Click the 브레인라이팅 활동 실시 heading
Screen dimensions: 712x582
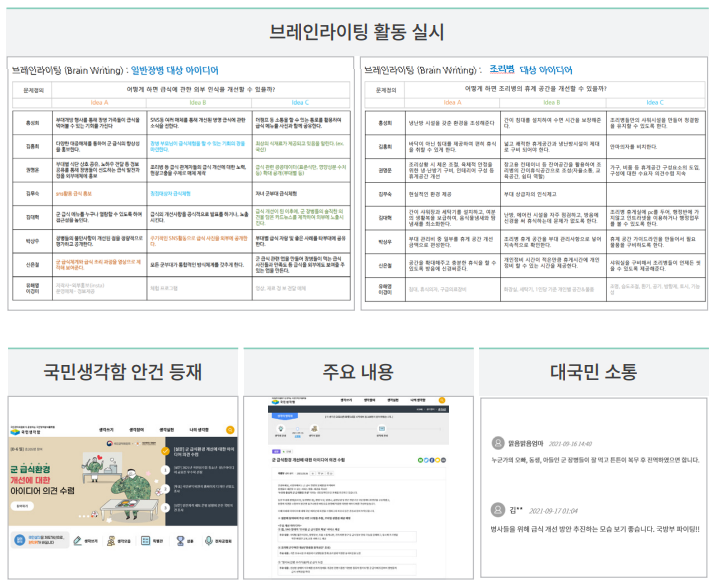[356, 30]
